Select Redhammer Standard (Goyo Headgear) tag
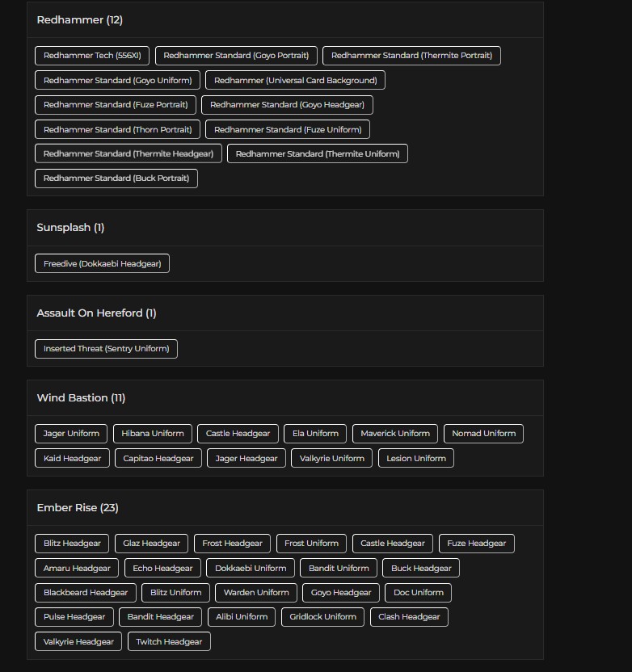Image resolution: width=632 pixels, height=672 pixels. point(287,104)
